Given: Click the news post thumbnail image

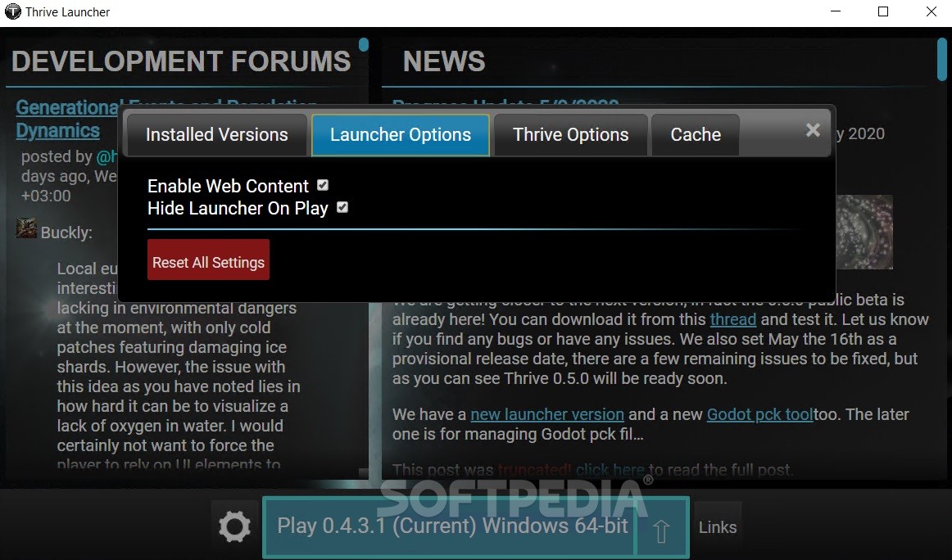Looking at the screenshot, I should point(864,232).
